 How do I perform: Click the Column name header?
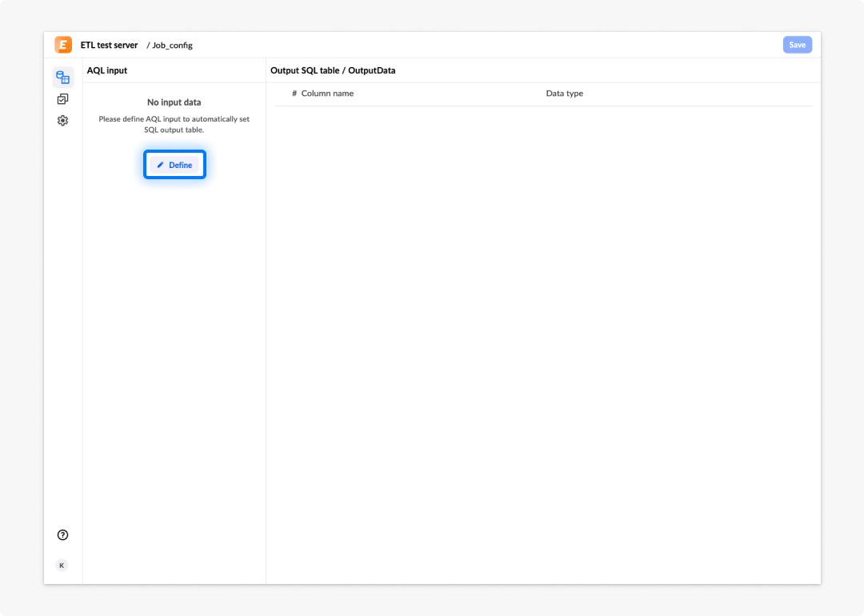pos(327,93)
